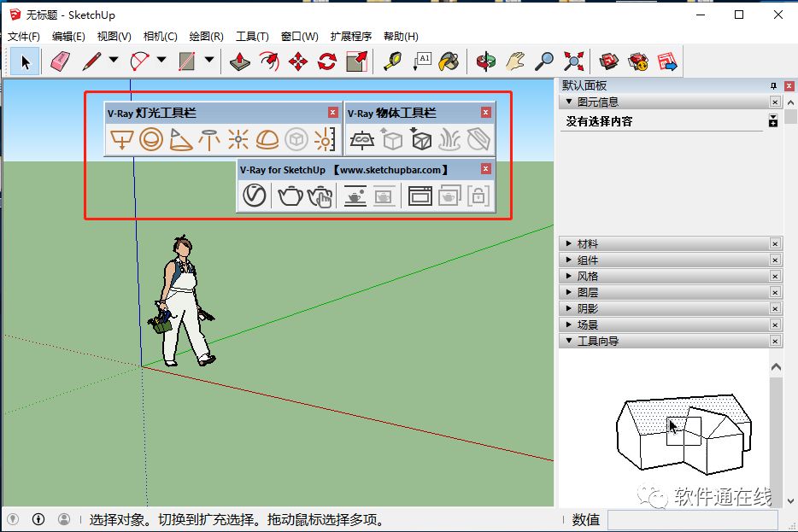Click the V-Ray fur icon
This screenshot has width=798, height=532.
click(x=450, y=139)
